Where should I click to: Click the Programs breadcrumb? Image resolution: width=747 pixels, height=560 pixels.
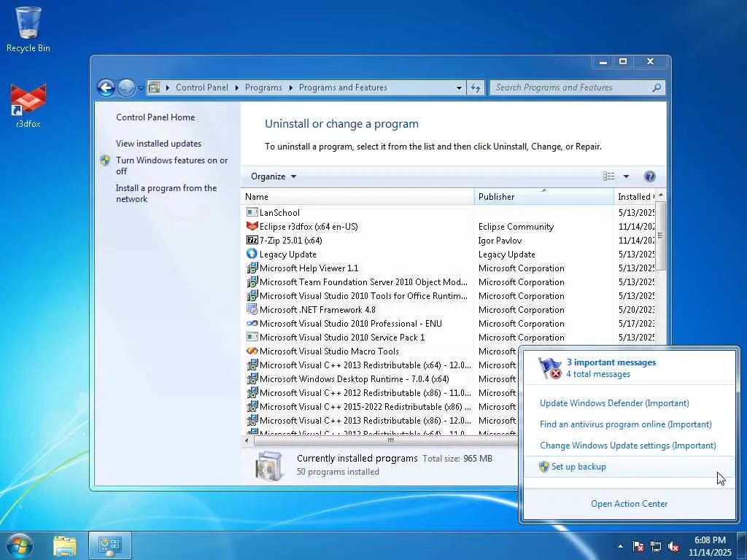click(x=263, y=87)
